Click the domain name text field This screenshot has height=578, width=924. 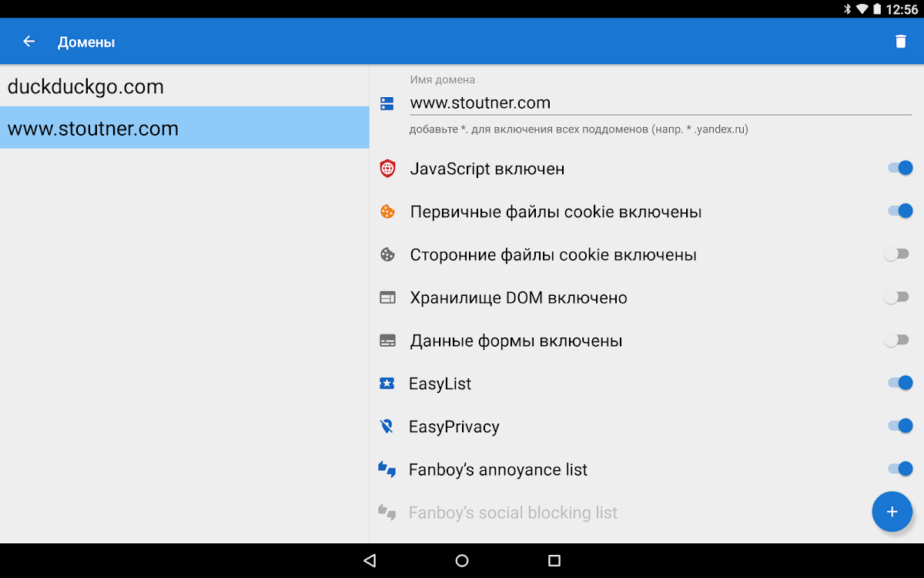point(660,102)
